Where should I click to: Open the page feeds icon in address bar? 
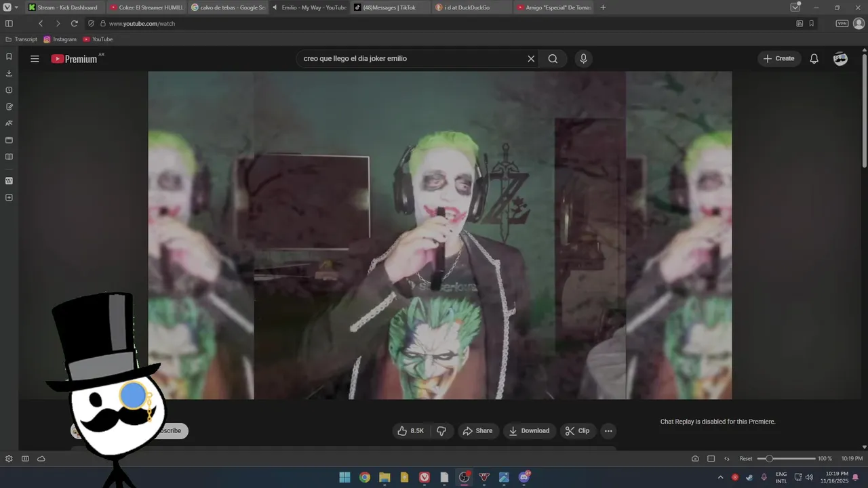click(x=800, y=23)
